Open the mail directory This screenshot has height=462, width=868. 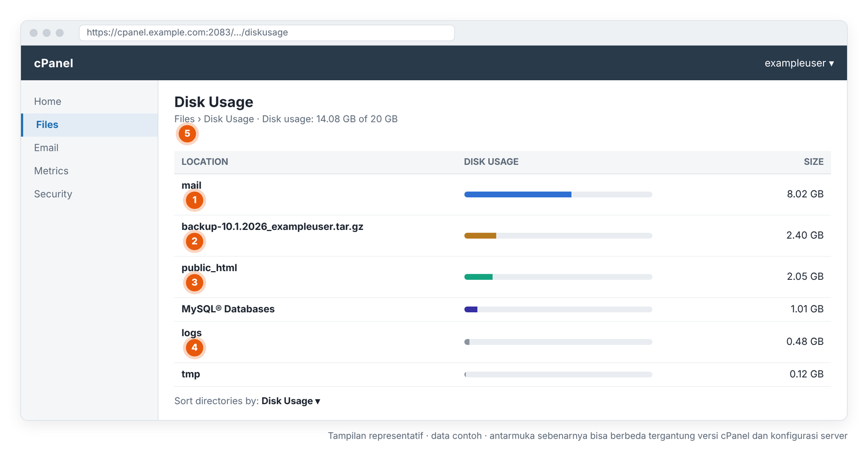click(192, 185)
